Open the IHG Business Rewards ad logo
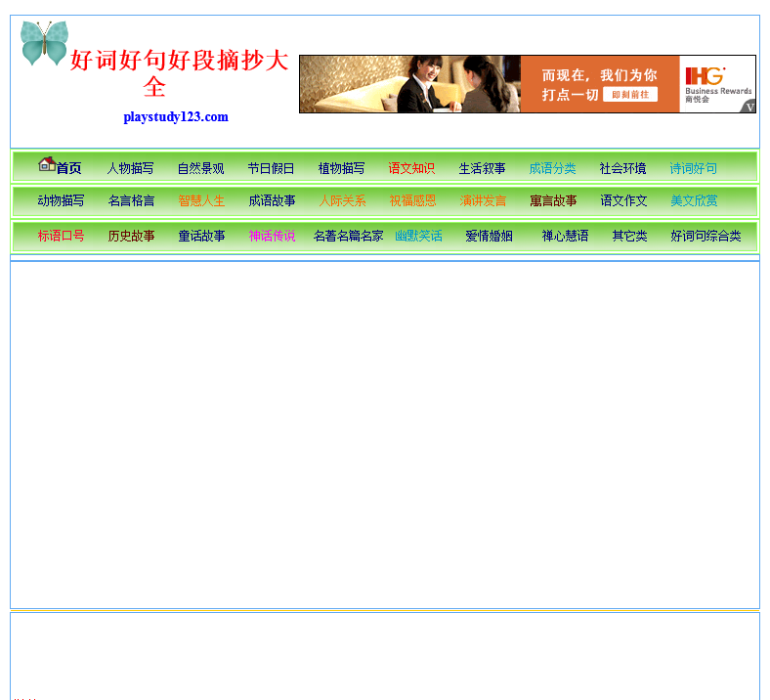 click(x=717, y=84)
